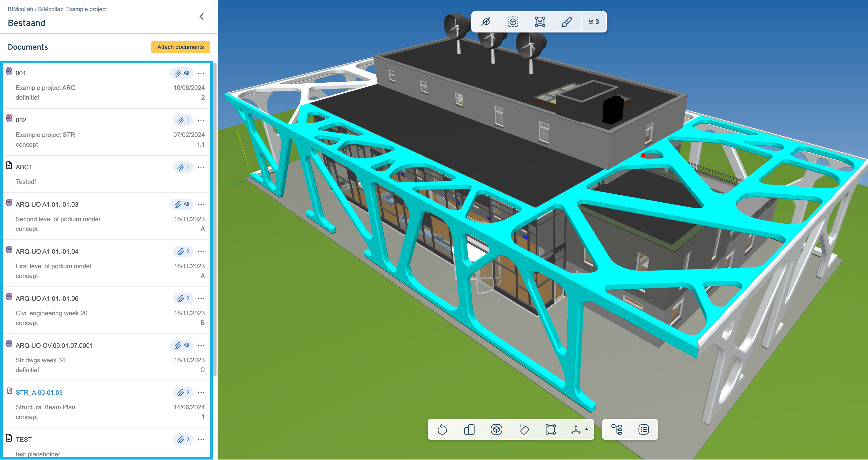Click the hide selected elements icon
Viewport: 868px width, 460px height.
pos(486,22)
